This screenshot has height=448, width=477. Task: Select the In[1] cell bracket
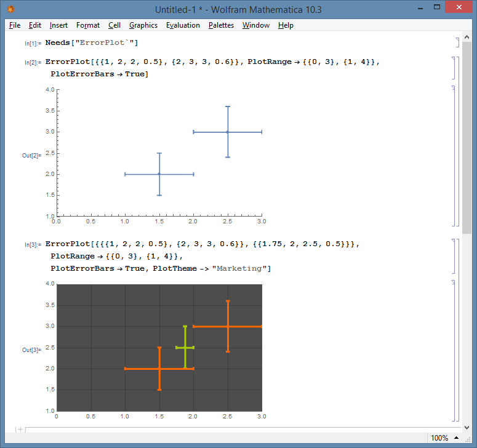(x=457, y=42)
